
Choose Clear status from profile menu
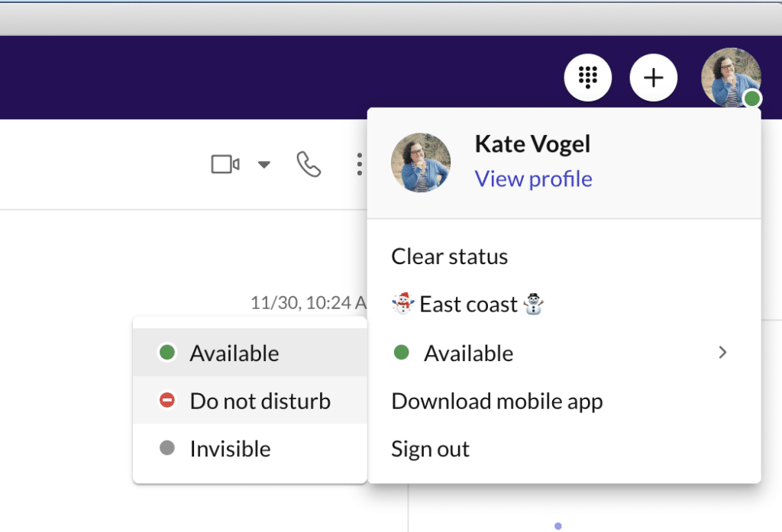(x=449, y=256)
